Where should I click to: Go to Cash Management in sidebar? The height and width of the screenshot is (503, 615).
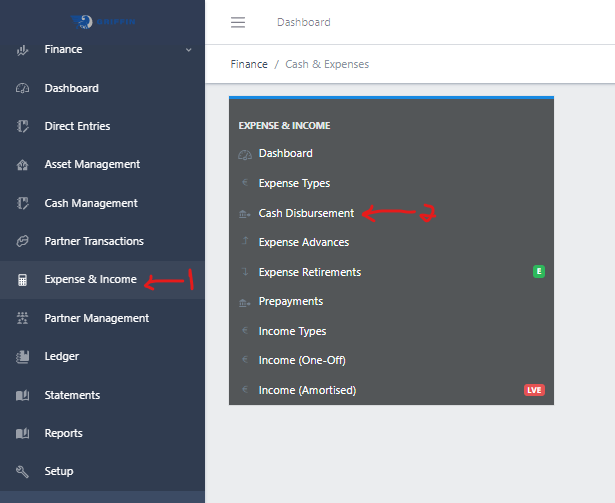[90, 203]
